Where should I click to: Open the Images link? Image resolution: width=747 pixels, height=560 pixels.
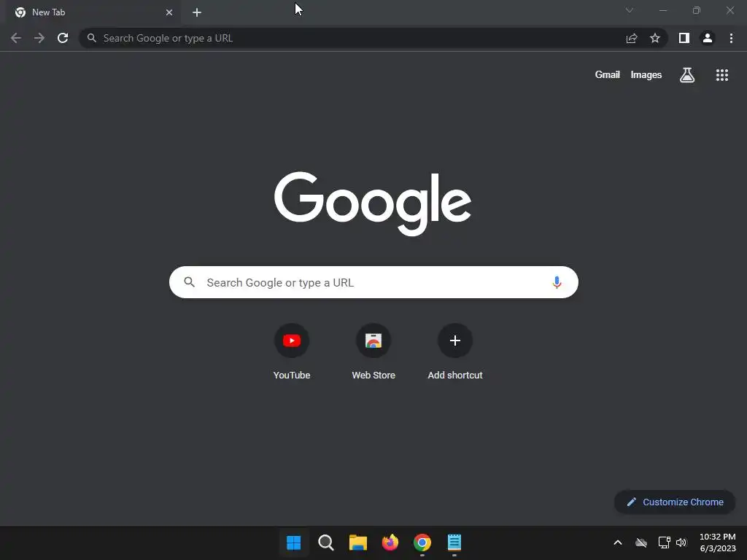tap(646, 75)
